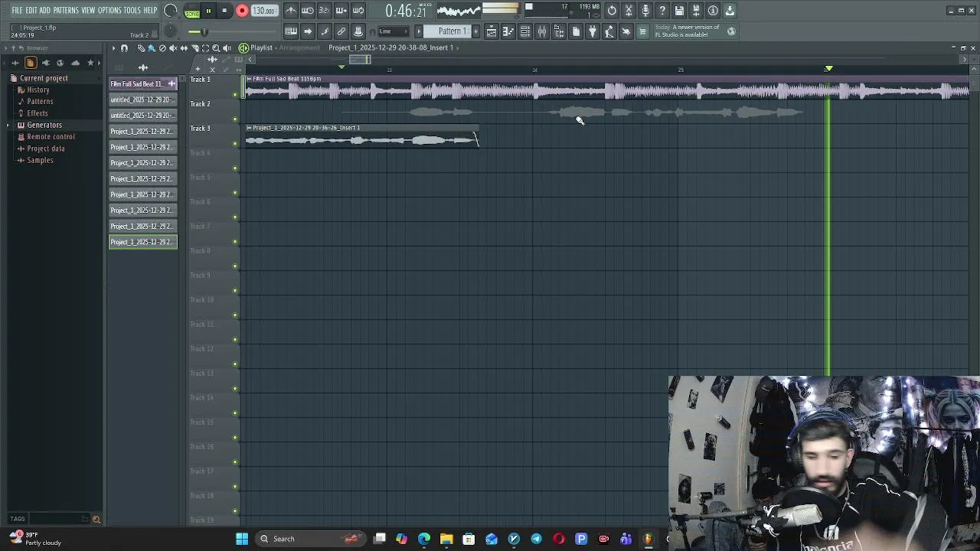Open project info icon
Screen dimensions: 980x551
coord(713,11)
